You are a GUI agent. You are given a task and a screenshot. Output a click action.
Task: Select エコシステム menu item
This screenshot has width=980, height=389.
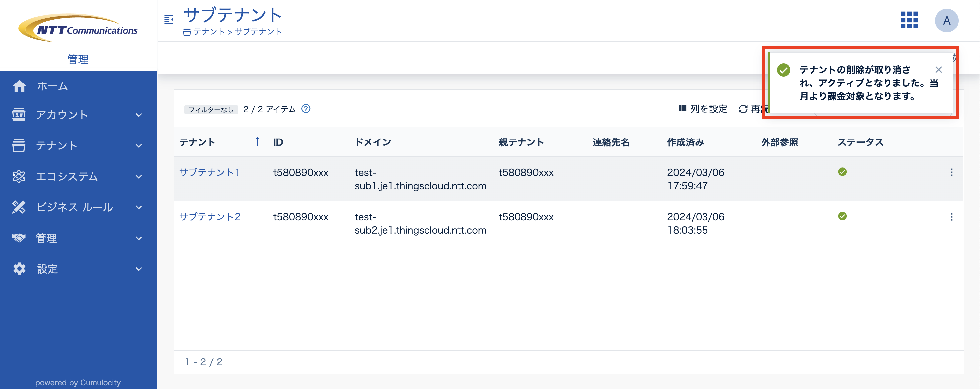pyautogui.click(x=67, y=176)
